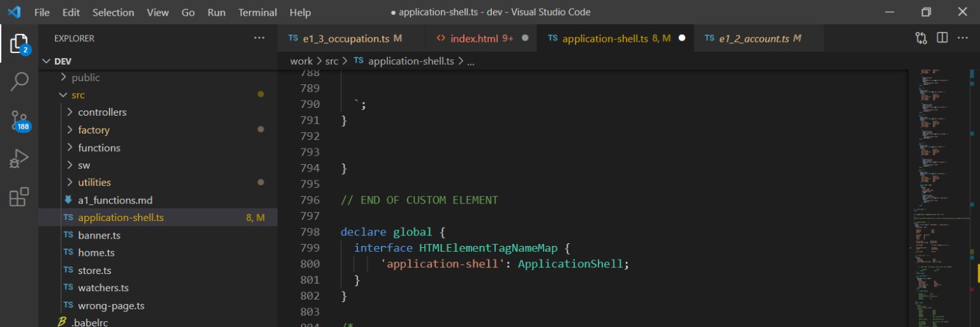Click line number 796 in gutter
Image resolution: width=980 pixels, height=327 pixels.
coord(310,200)
